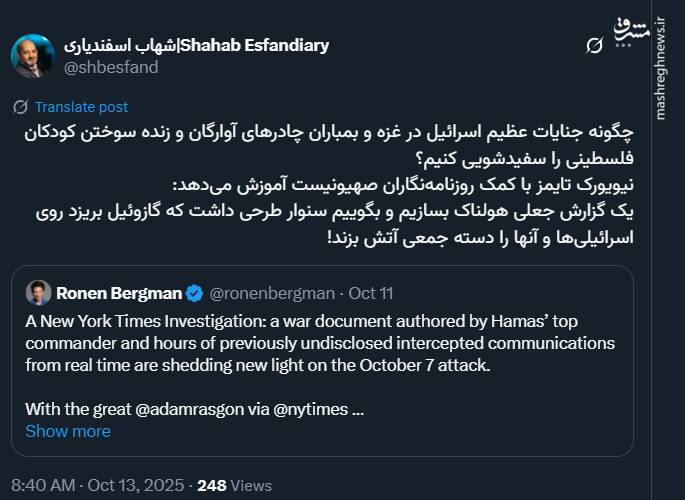The image size is (685, 500).
Task: Click the translate icon beside Translate post
Action: coord(20,107)
